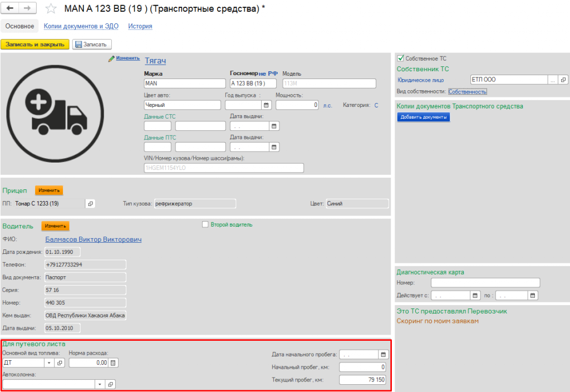570x392 pixels.
Task: Open the Копии документов и ЭДО tab
Action: [81, 26]
